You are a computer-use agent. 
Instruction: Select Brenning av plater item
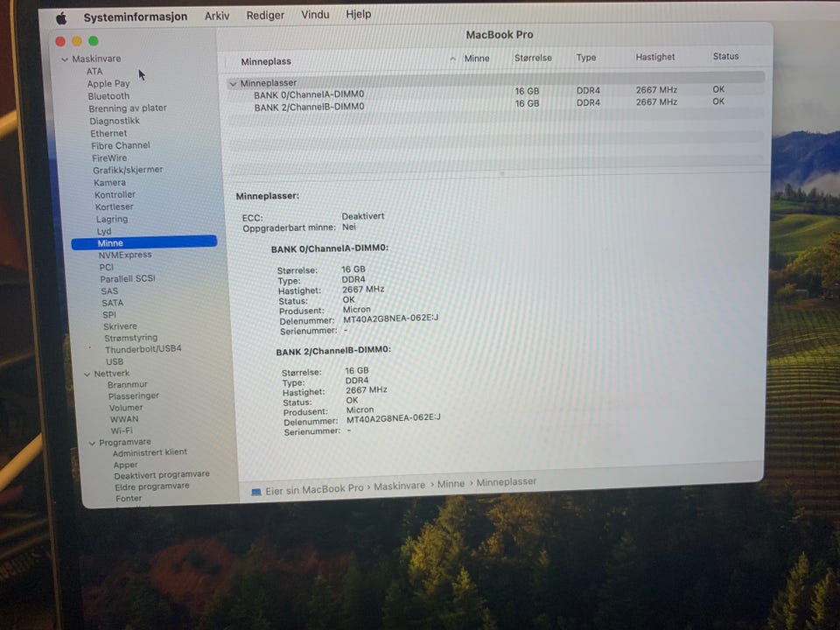pyautogui.click(x=128, y=108)
